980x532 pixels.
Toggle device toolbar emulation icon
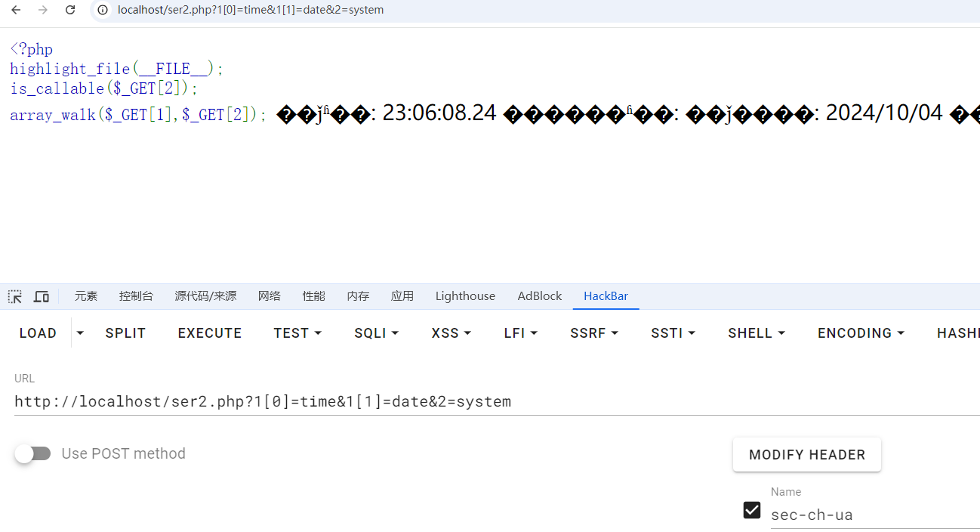[x=42, y=296]
